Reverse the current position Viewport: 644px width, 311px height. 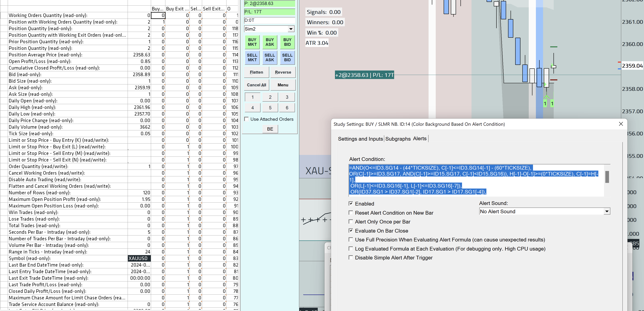[283, 72]
